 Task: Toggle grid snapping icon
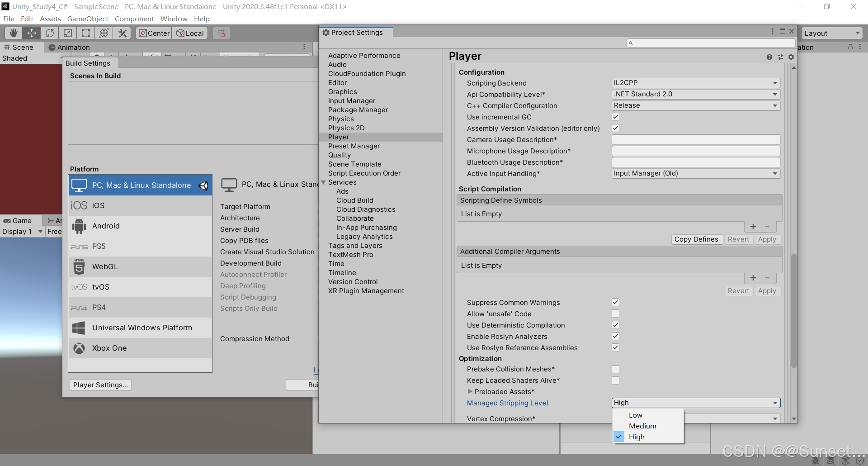coord(222,33)
